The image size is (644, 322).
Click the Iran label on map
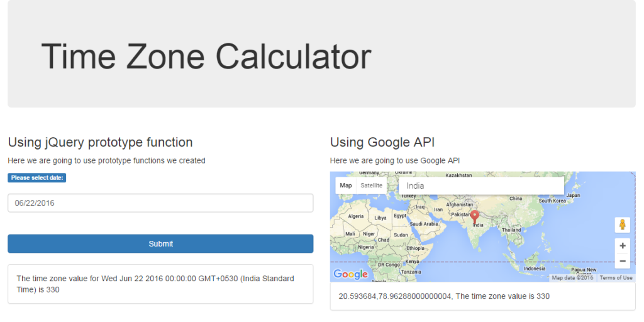click(438, 209)
